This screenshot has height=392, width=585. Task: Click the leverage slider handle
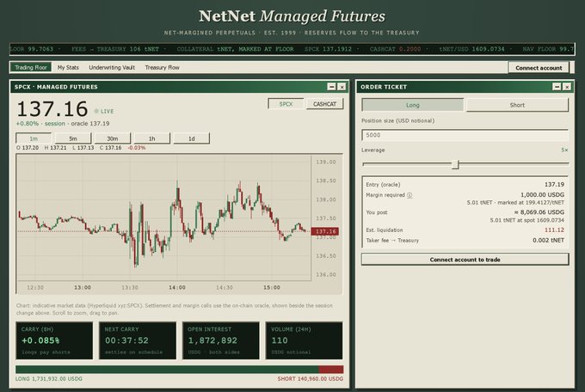[x=455, y=164]
